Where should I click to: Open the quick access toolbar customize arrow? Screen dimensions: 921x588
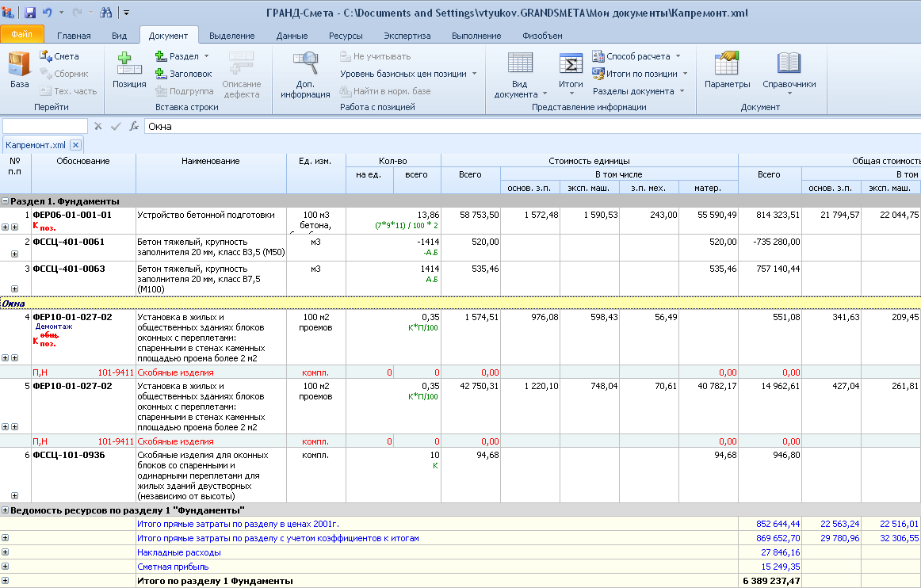(x=126, y=13)
